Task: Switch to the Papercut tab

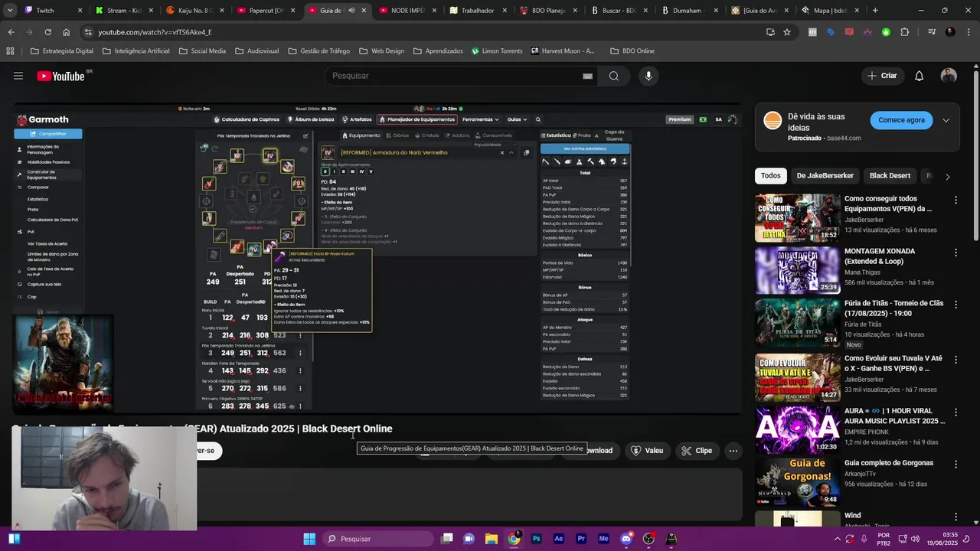Action: pyautogui.click(x=267, y=11)
